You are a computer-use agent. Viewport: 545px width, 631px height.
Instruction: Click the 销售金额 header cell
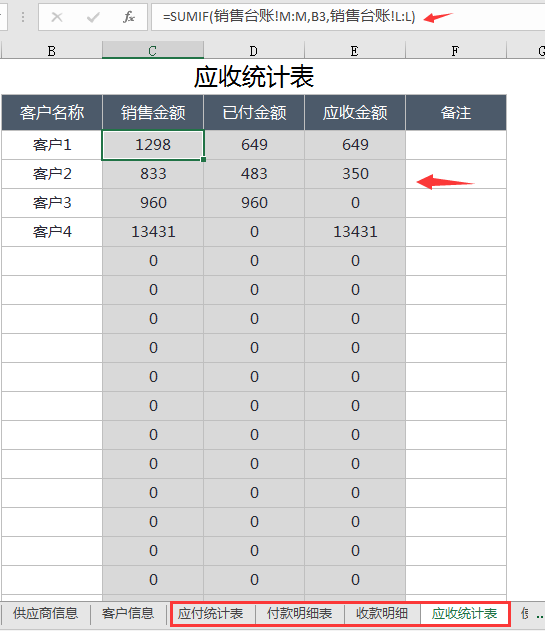click(x=153, y=113)
